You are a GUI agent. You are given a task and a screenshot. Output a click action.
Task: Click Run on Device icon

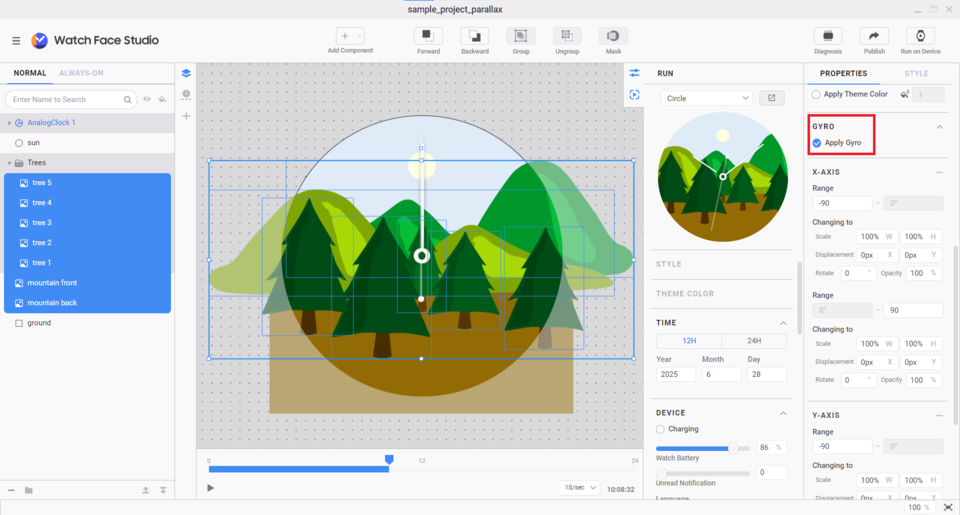[920, 36]
